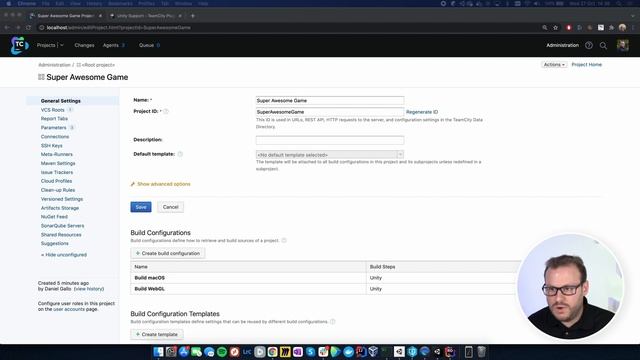This screenshot has height=360, width=640.
Task: Close the Unity Support browser tab
Action: (180, 16)
